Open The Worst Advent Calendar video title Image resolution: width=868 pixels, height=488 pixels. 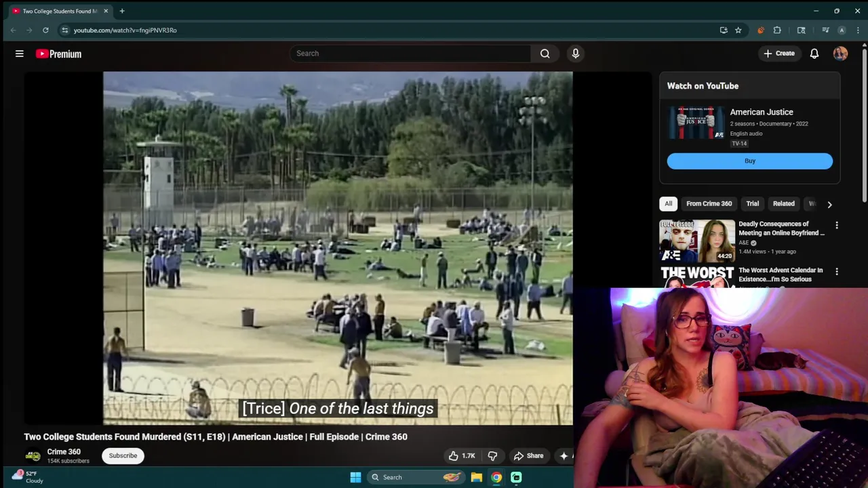[781, 274]
